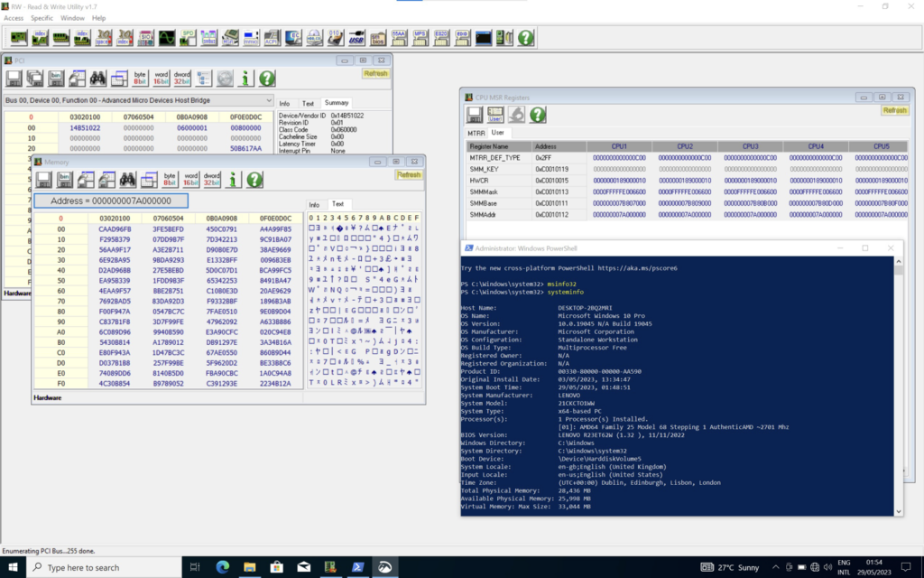
Task: Open the SMBIOS tool icon
Action: tap(378, 38)
